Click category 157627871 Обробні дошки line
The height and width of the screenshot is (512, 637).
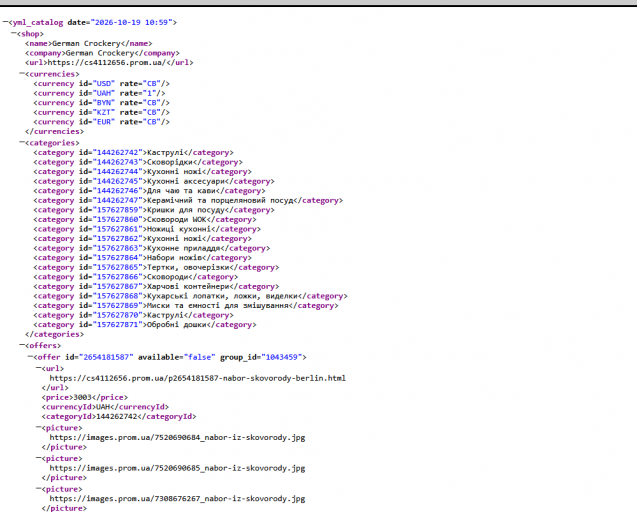click(x=145, y=325)
